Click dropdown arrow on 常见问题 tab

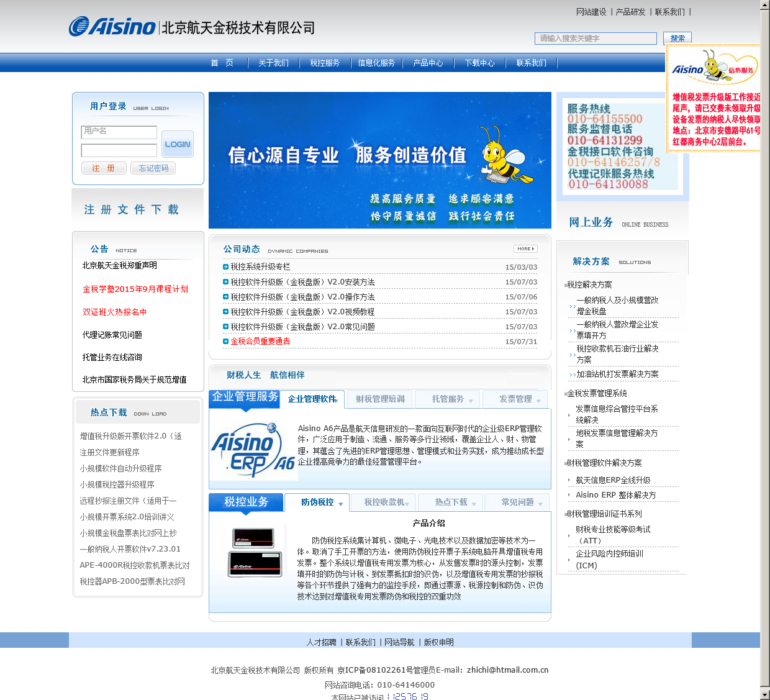(540, 504)
